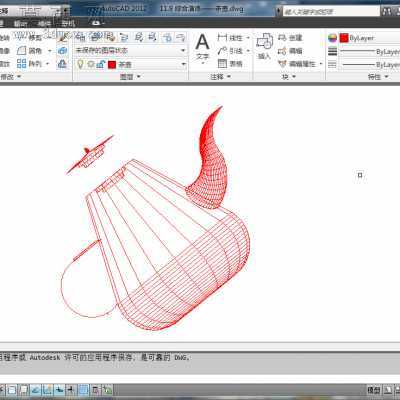This screenshot has width=400, height=400.
Task: Expand the Leader (引线) dropdown arrow
Action: (x=248, y=51)
